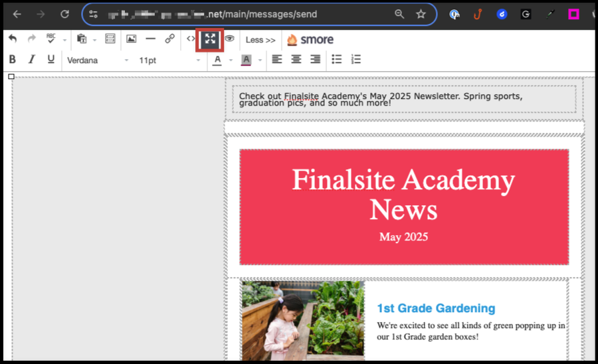The width and height of the screenshot is (598, 364).
Task: Toggle underline formatting
Action: tap(50, 60)
